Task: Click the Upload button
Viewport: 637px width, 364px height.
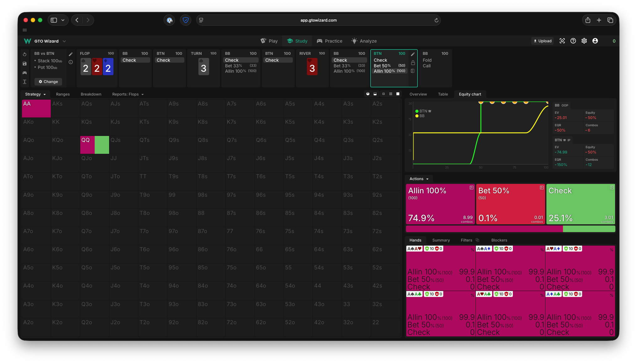Action: (543, 41)
